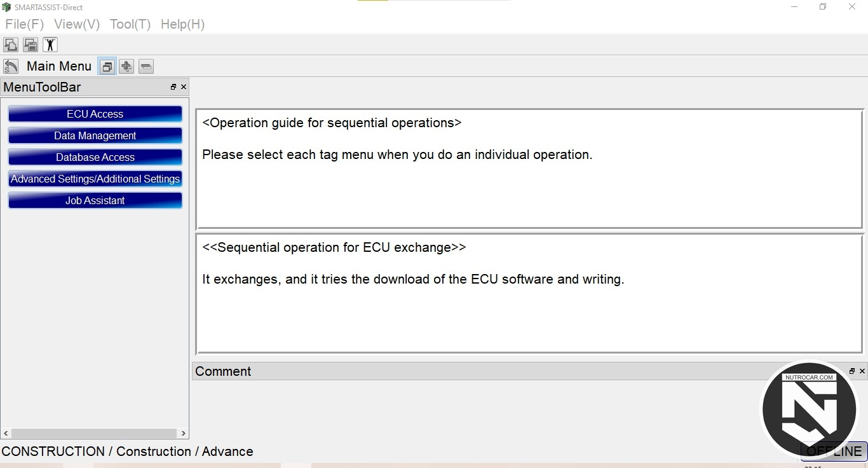
Task: Open the File(F) menu
Action: (x=25, y=24)
